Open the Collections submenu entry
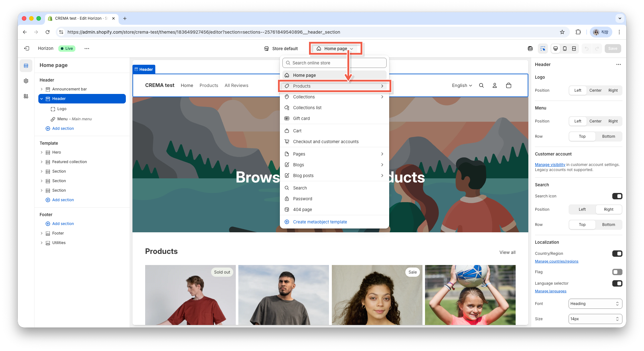 coord(334,97)
